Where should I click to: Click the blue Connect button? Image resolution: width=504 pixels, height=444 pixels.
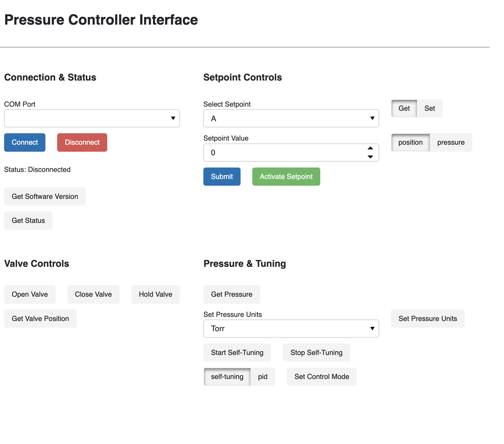click(25, 143)
